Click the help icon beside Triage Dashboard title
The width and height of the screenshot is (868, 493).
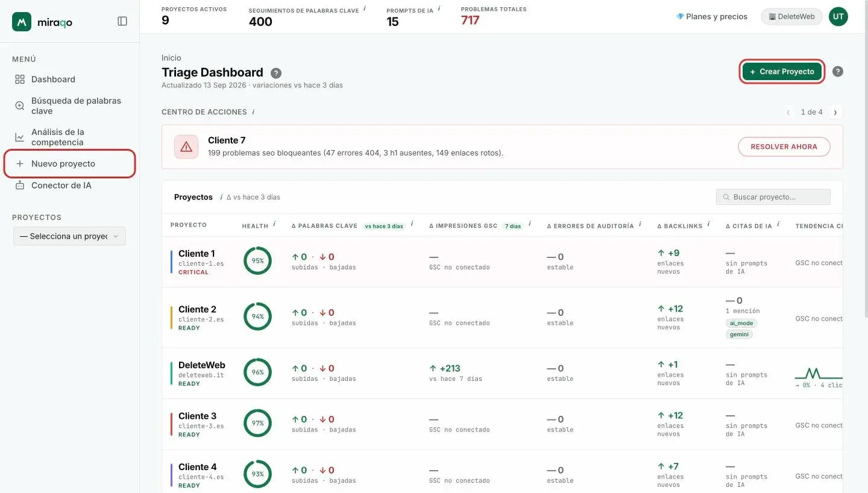[276, 73]
